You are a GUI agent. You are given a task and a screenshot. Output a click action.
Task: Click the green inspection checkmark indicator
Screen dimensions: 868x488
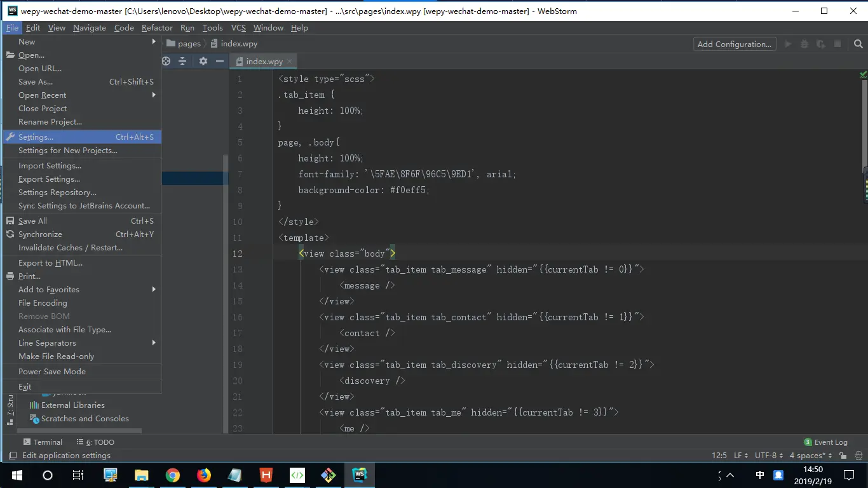[x=863, y=75]
